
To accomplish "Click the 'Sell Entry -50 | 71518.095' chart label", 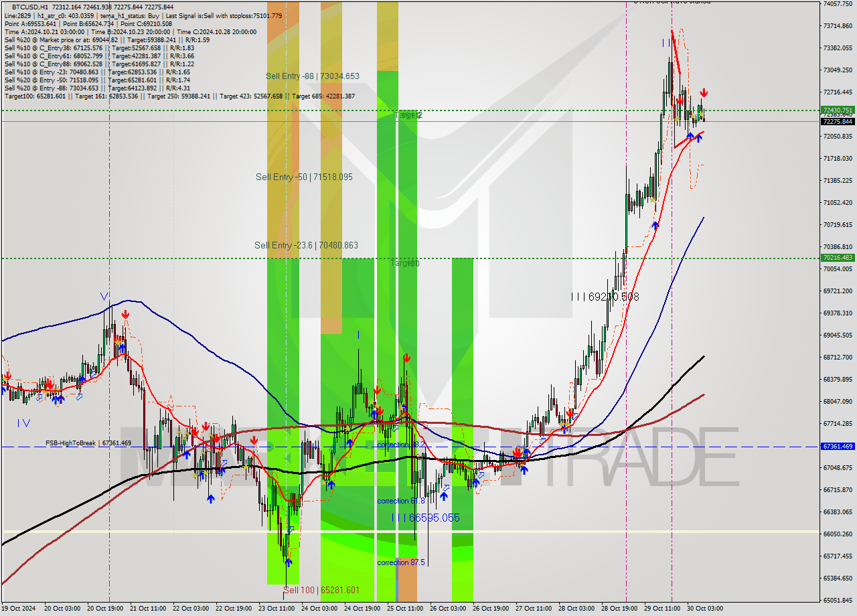I will click(x=304, y=177).
